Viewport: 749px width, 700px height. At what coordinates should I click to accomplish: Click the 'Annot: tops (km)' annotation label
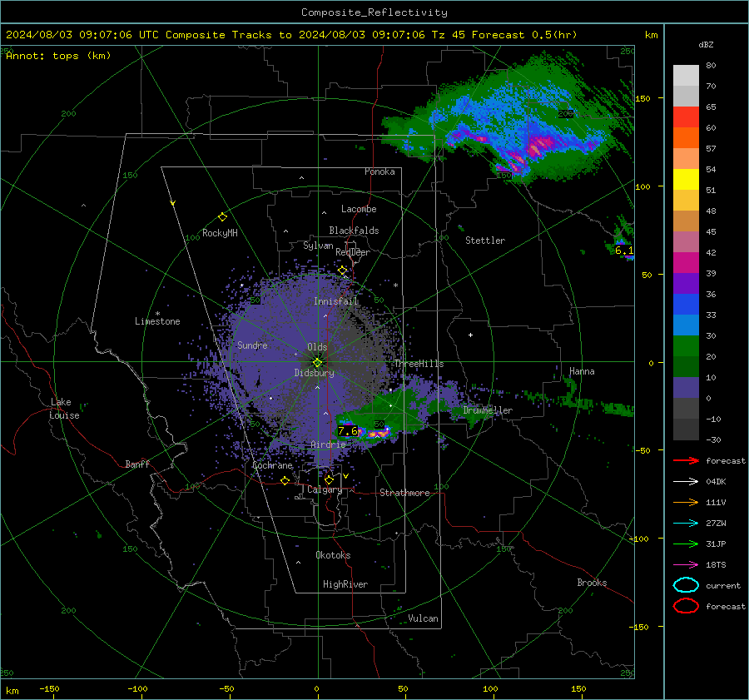coord(58,56)
